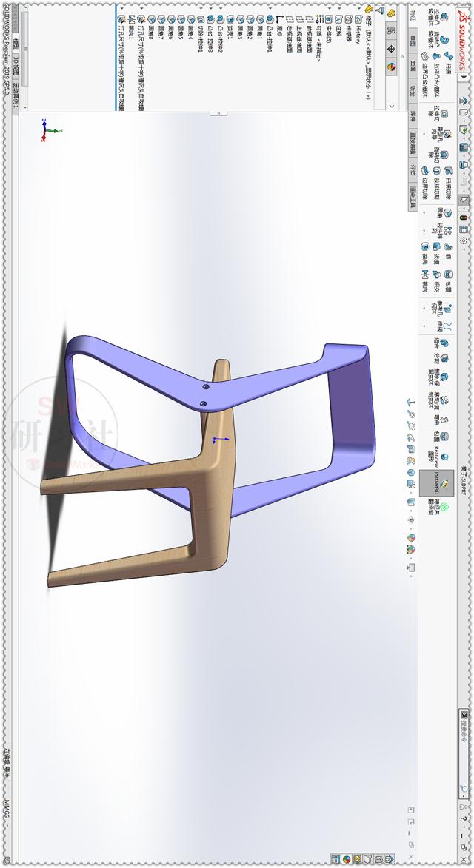Open Options via the gear icon
The width and height of the screenshot is (474, 868).
464,240
